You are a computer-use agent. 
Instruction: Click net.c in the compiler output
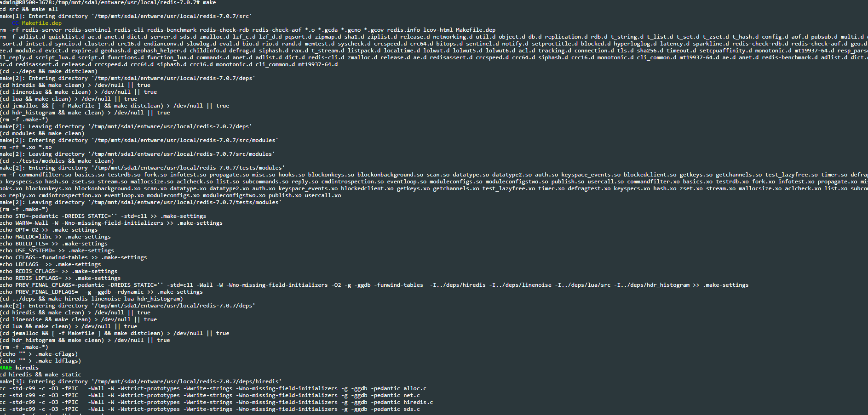pos(411,395)
